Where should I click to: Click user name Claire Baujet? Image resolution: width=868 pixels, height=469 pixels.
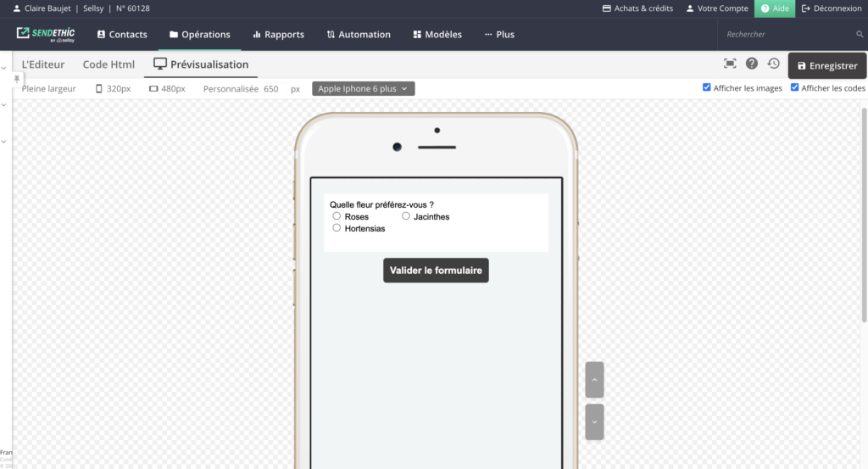click(47, 8)
